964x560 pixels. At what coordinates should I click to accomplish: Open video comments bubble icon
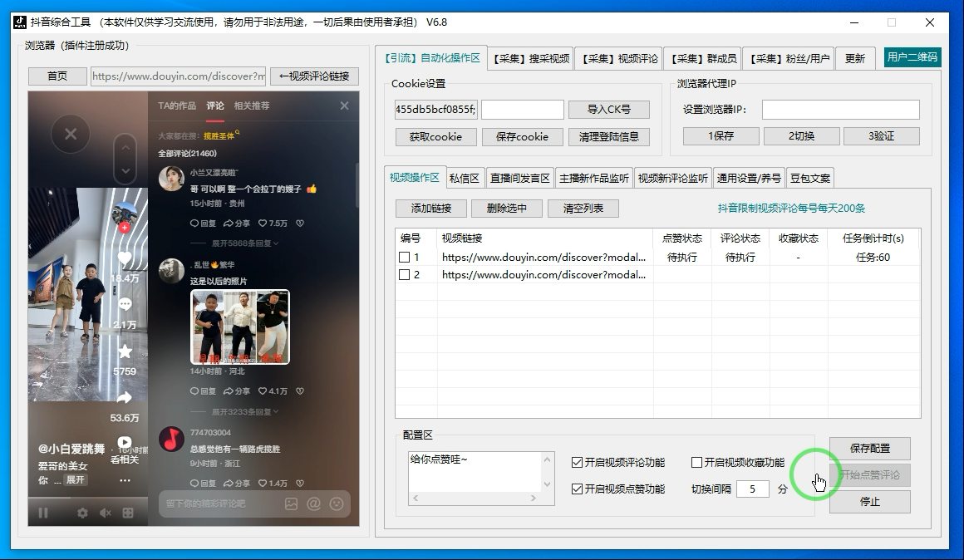pos(125,304)
